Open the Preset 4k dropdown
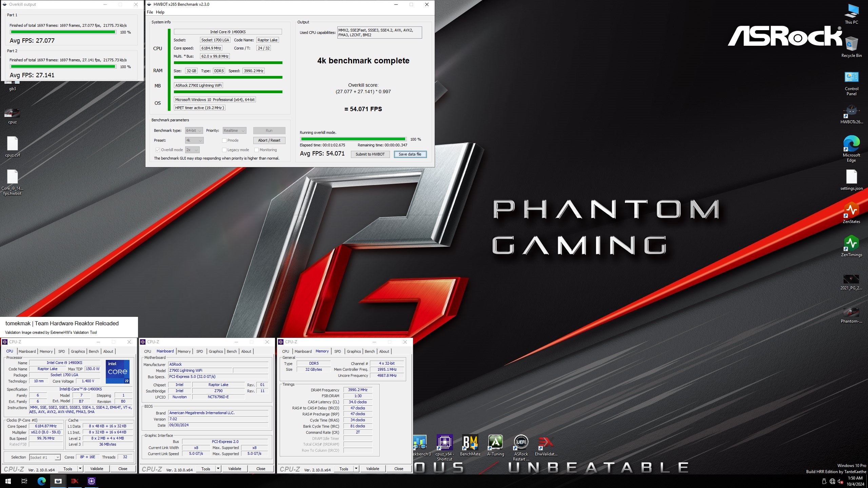Image resolution: width=868 pixels, height=488 pixels. [194, 140]
